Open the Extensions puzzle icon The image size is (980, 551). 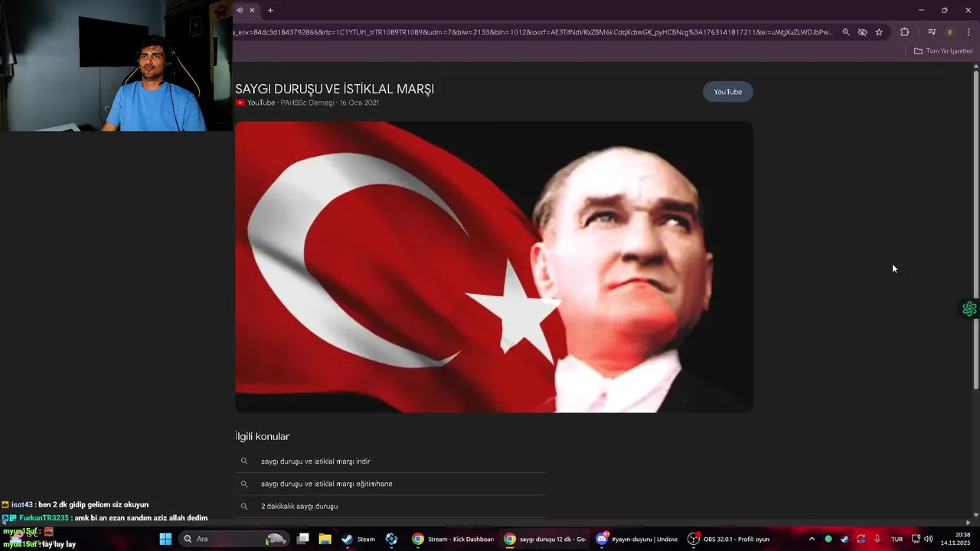pos(905,32)
